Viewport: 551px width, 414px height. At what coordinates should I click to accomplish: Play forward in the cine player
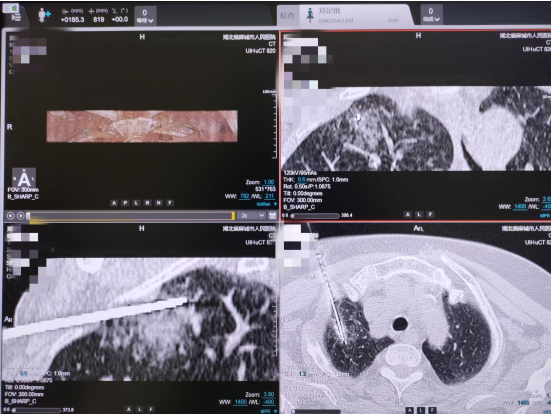[x=20, y=216]
